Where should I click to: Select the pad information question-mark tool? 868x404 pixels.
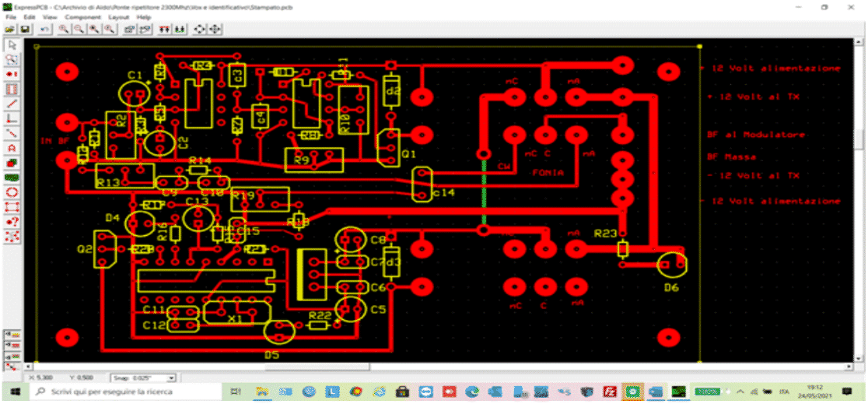pyautogui.click(x=12, y=222)
